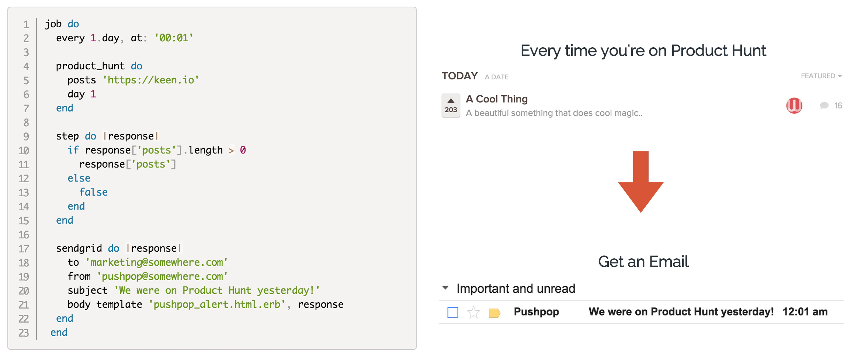
Task: Click line number 10 in the code gutter
Action: click(x=24, y=150)
